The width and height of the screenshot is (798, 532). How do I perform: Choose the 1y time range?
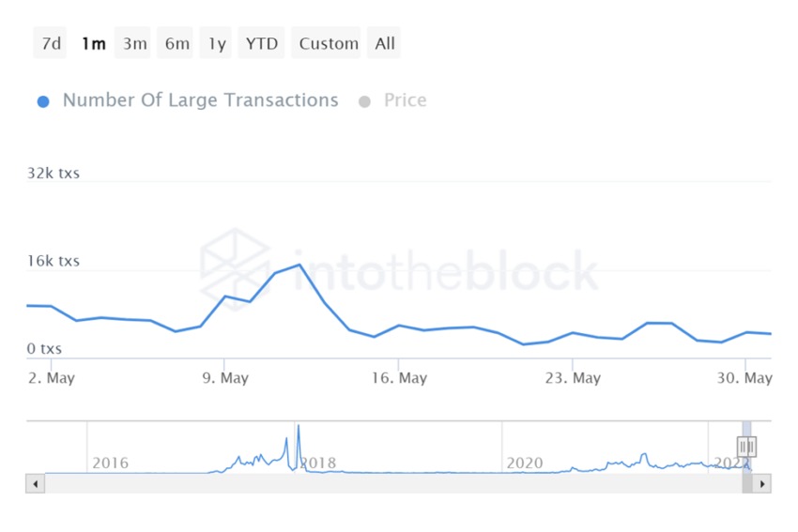pos(216,43)
